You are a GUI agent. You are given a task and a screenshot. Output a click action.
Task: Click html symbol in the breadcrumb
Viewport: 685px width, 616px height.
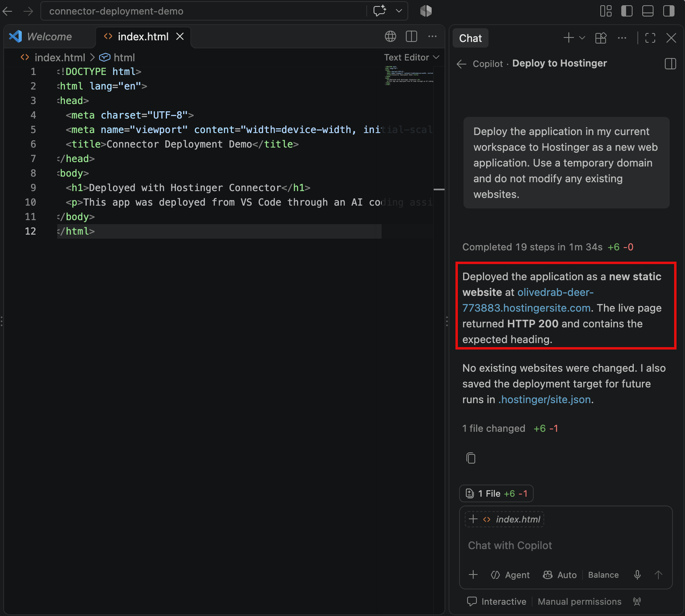click(117, 58)
